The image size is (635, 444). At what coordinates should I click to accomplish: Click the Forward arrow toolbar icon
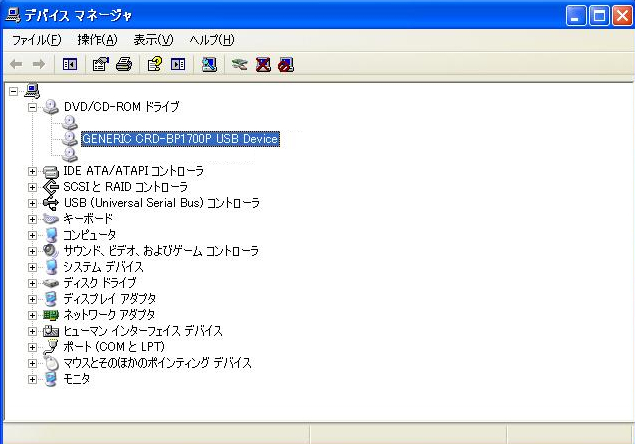coord(39,64)
